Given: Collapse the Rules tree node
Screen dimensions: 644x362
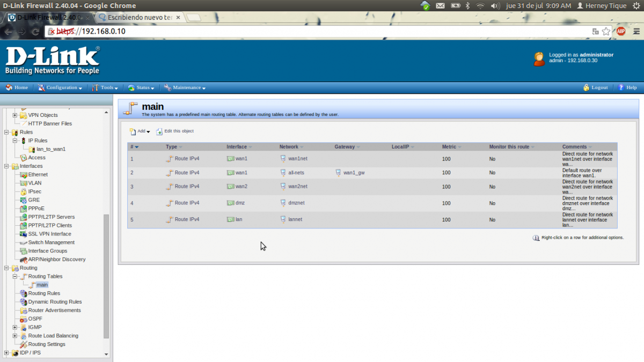Looking at the screenshot, I should coord(6,132).
